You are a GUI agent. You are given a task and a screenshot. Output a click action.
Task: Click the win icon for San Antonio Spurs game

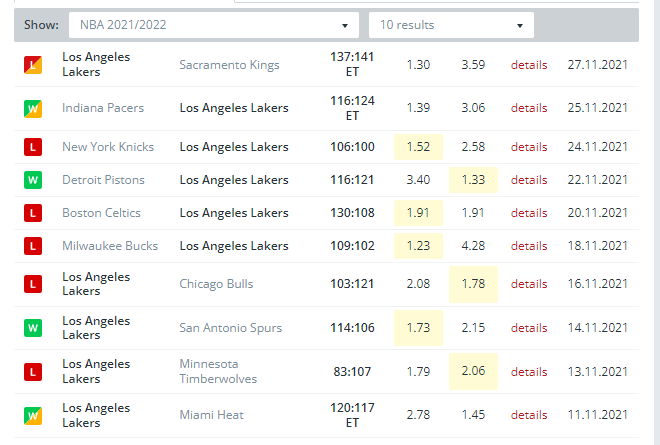click(x=33, y=328)
